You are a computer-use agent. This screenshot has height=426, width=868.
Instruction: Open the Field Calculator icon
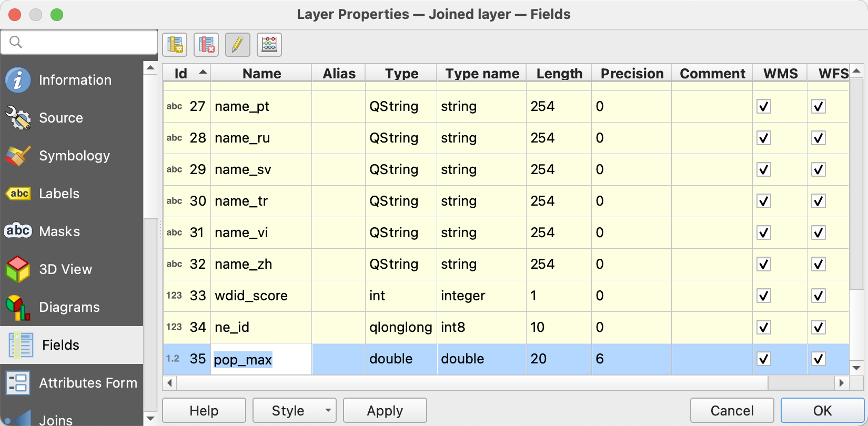(x=269, y=45)
